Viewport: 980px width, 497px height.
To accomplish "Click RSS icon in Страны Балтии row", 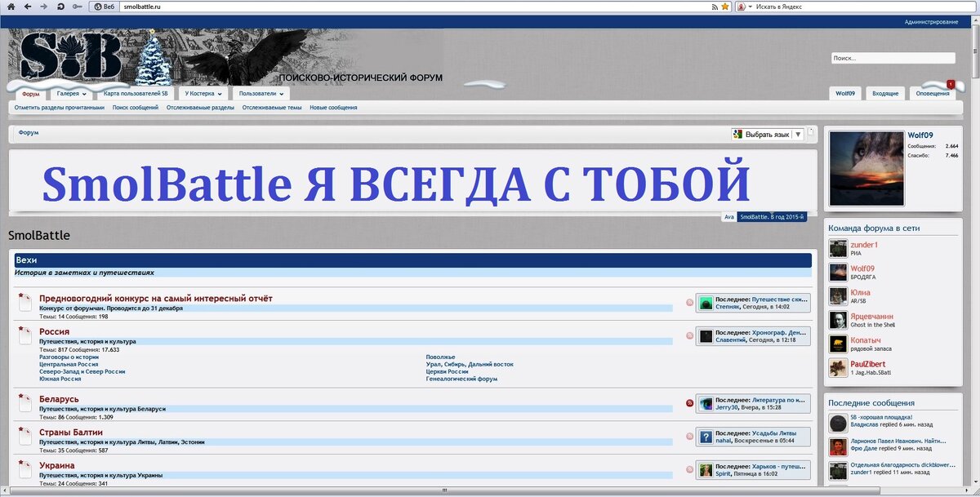I will point(689,437).
